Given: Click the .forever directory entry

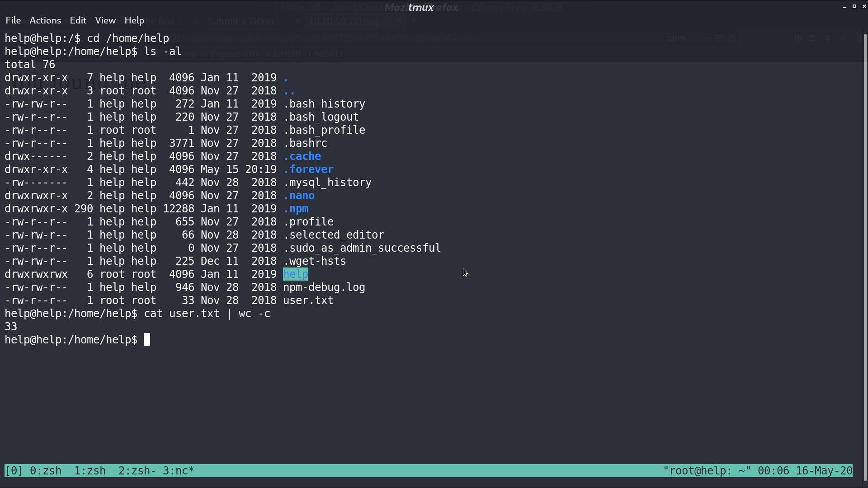Looking at the screenshot, I should point(308,169).
